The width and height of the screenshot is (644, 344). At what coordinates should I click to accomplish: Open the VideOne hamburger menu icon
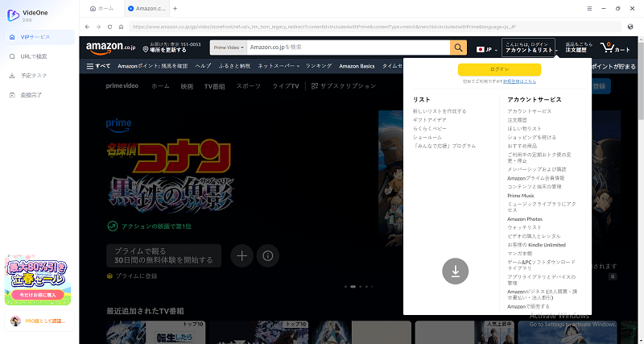coord(589,8)
